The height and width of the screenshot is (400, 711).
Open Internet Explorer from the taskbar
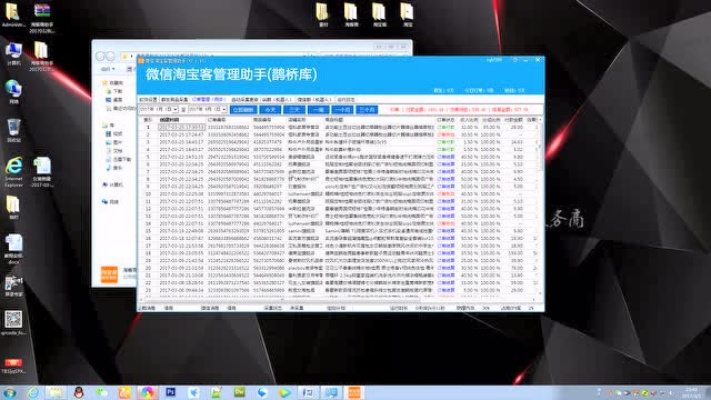click(x=33, y=393)
